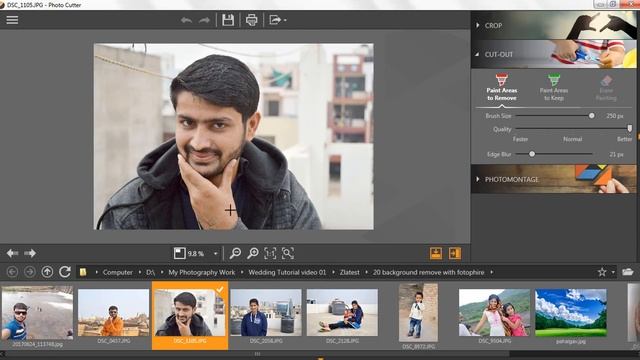Open Zlatest breadcrumb folder
This screenshot has height=360, width=640.
click(x=350, y=272)
